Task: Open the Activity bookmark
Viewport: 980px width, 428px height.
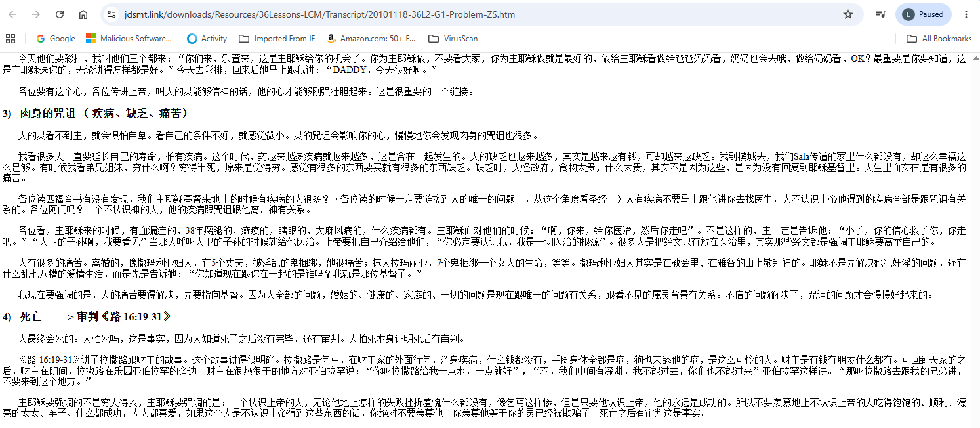Action: pos(207,39)
